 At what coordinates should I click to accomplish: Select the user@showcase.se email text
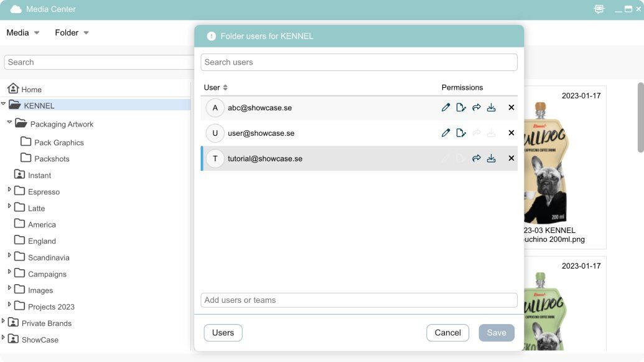261,133
